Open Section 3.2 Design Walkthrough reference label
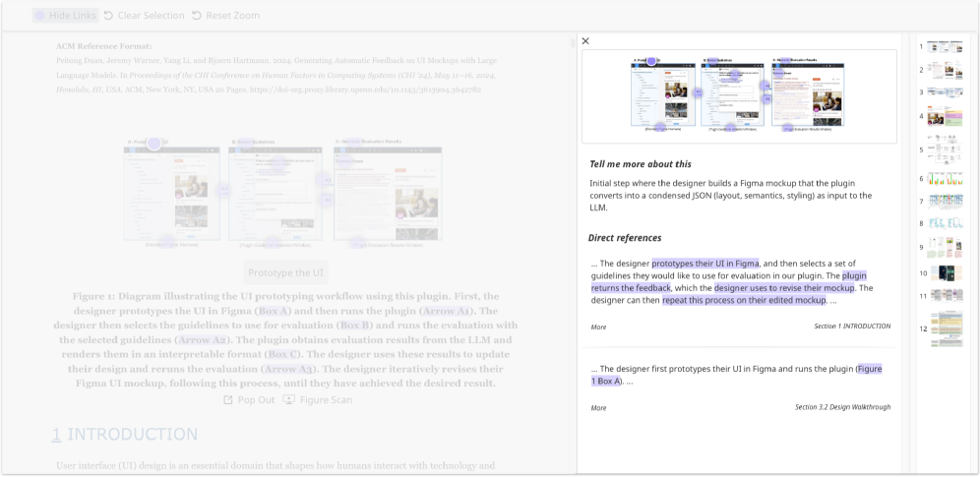This screenshot has width=980, height=477. pos(842,407)
